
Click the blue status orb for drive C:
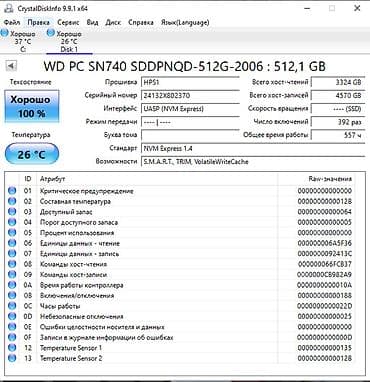point(5,33)
